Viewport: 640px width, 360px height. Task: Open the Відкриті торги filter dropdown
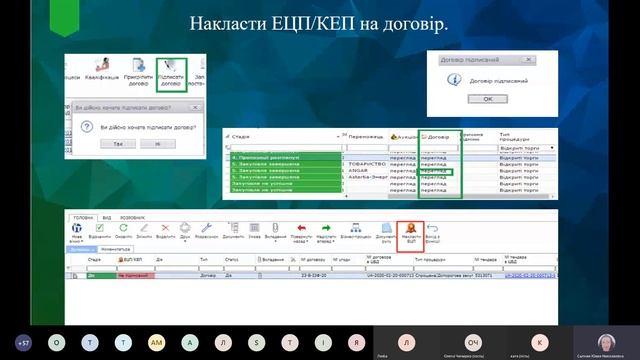point(552,148)
